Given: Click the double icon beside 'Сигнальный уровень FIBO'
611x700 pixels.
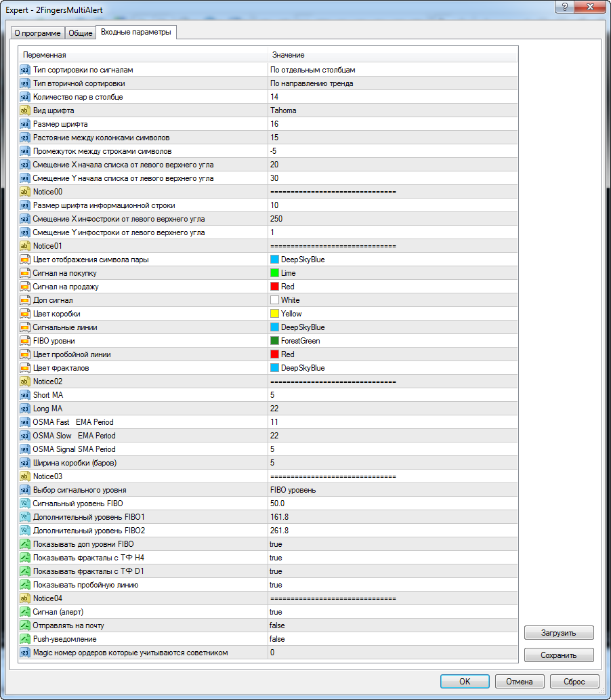Looking at the screenshot, I should coord(24,503).
